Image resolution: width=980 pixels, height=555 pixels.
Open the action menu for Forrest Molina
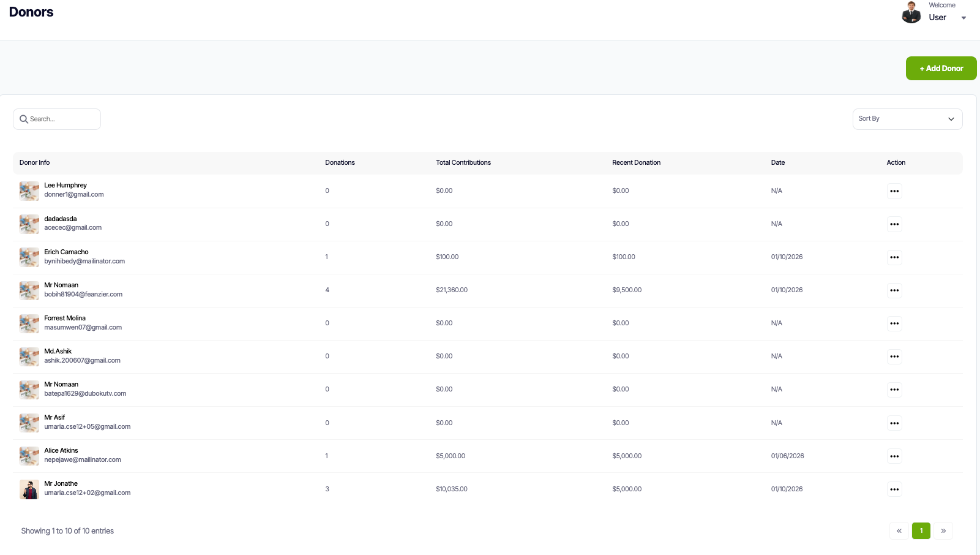coord(894,323)
